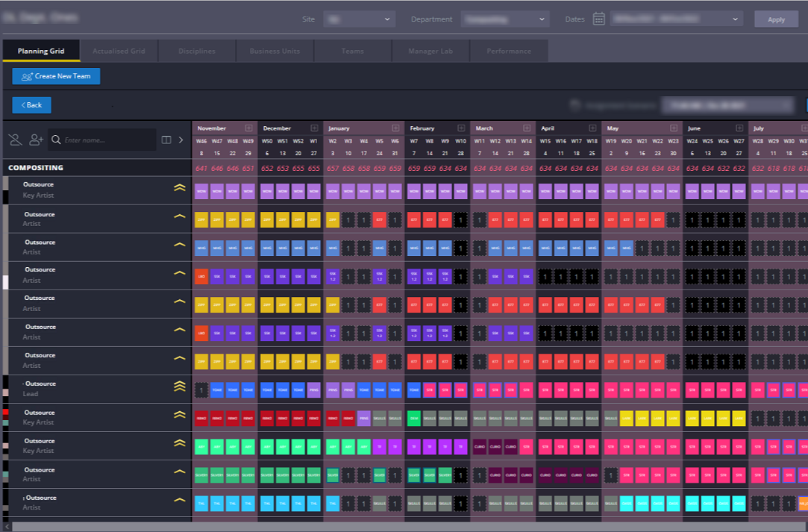Open the Disciplines tab

click(197, 51)
